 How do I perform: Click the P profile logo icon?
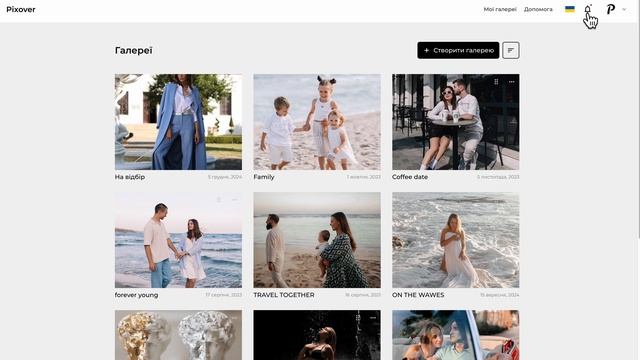pyautogui.click(x=611, y=9)
